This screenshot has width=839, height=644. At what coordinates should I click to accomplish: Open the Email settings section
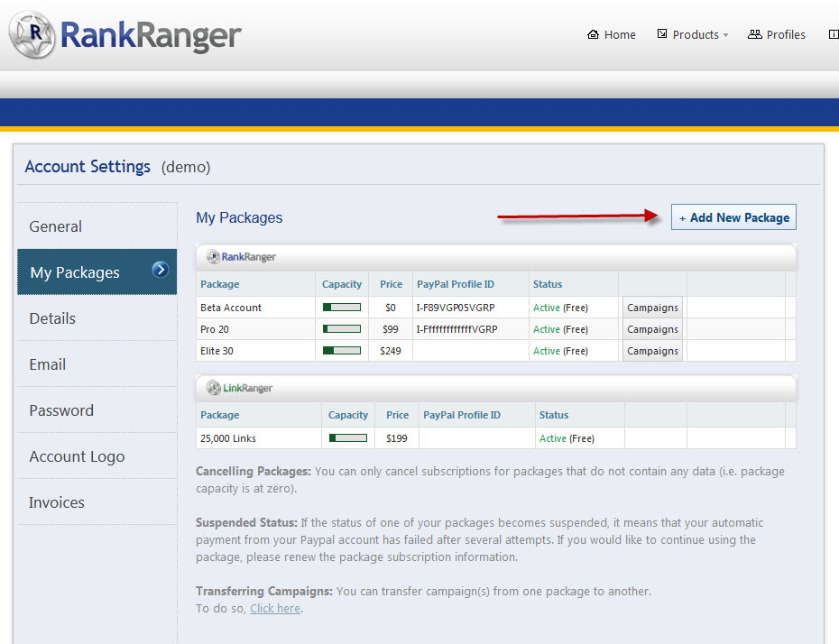point(47,364)
